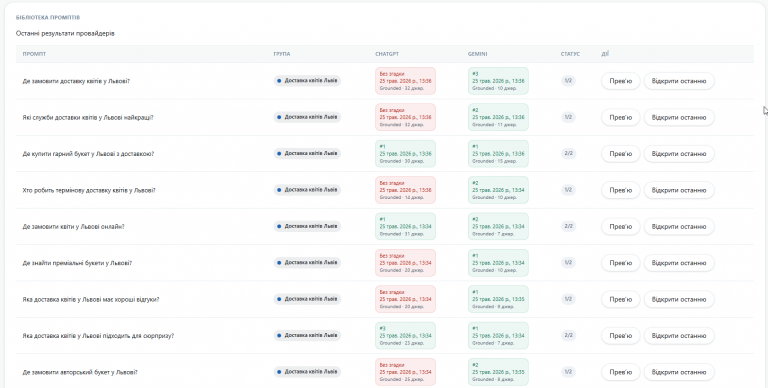The image size is (768, 388).
Task: Click Gemini '#1' card for 'преміальні букети' row
Action: pos(498,263)
